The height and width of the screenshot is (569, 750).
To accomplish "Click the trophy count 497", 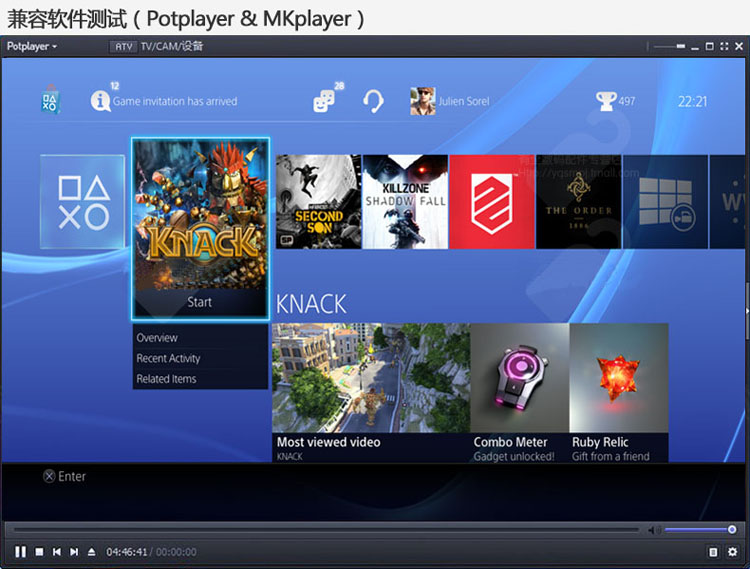I will [627, 101].
